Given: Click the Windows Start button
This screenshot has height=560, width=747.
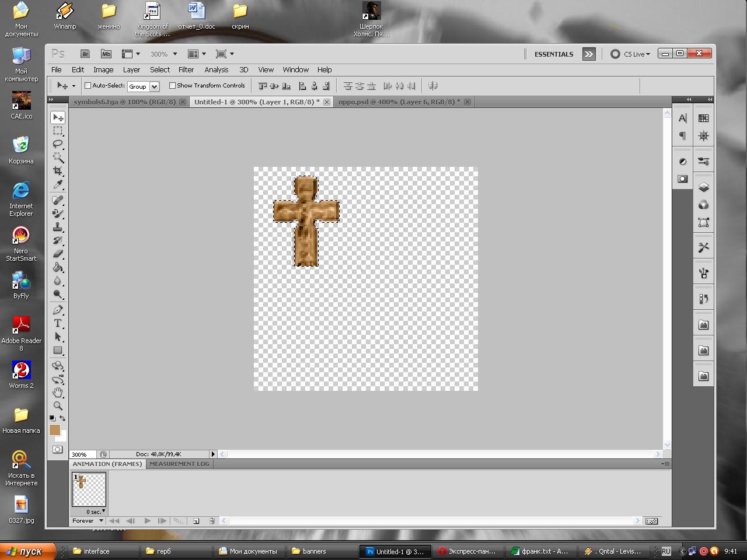Looking at the screenshot, I should click(x=27, y=551).
